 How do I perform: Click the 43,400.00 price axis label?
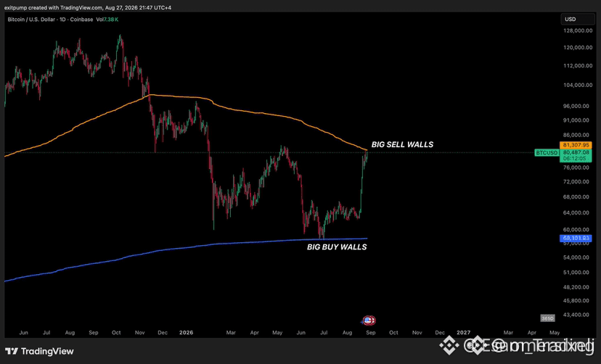point(577,315)
